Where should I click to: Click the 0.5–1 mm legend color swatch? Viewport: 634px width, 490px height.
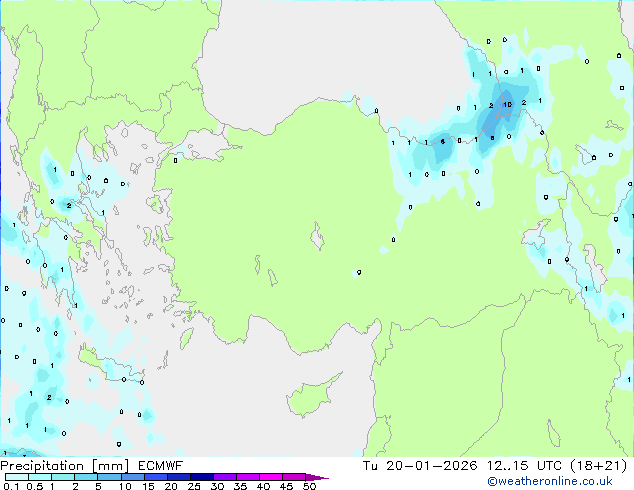(40, 477)
